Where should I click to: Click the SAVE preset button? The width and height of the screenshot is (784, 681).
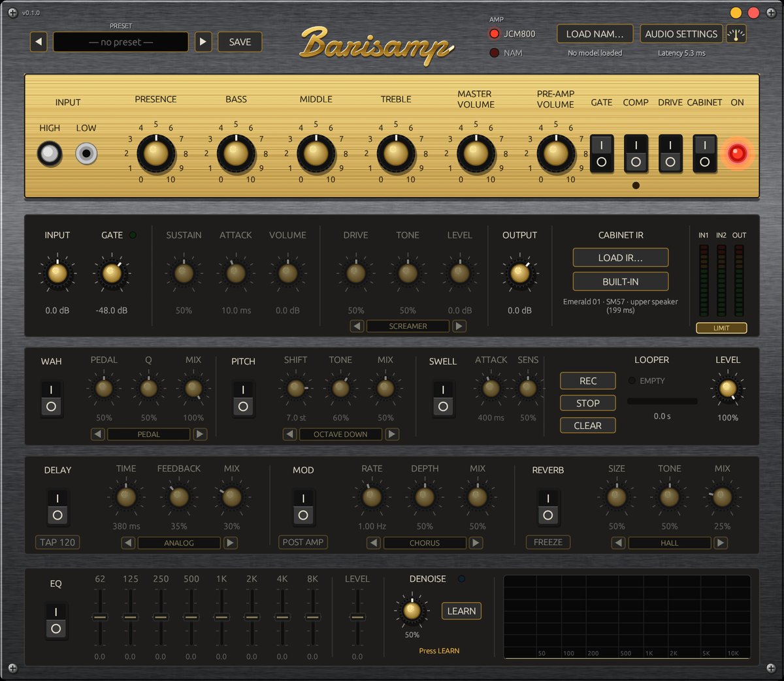click(240, 42)
